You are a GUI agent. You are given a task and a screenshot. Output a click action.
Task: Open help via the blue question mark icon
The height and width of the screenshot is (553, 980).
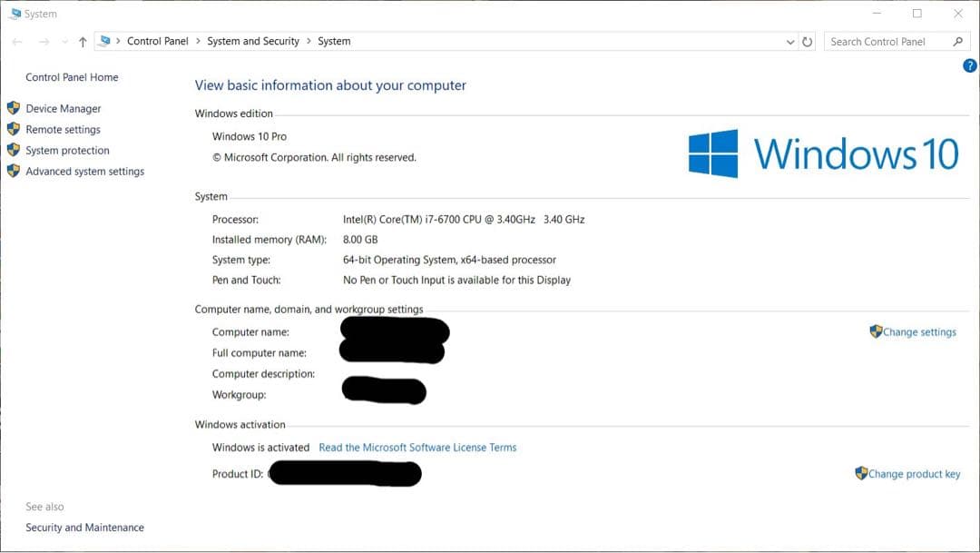[x=968, y=65]
